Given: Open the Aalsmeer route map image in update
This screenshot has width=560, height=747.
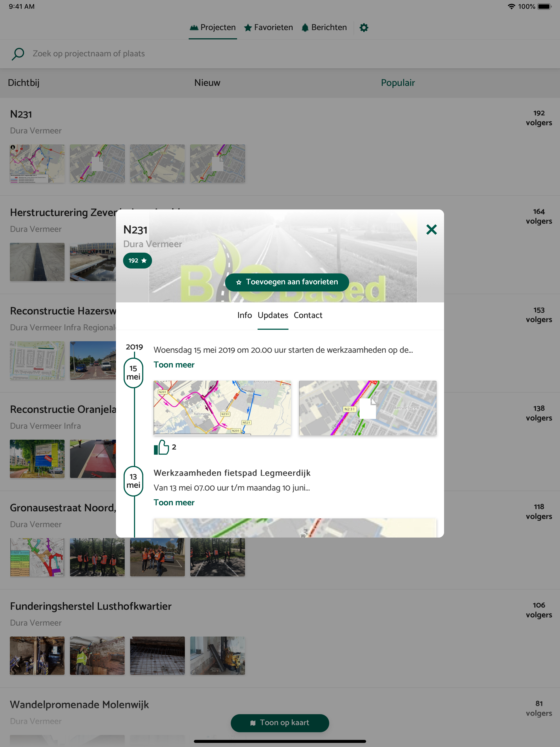Looking at the screenshot, I should (x=222, y=408).
